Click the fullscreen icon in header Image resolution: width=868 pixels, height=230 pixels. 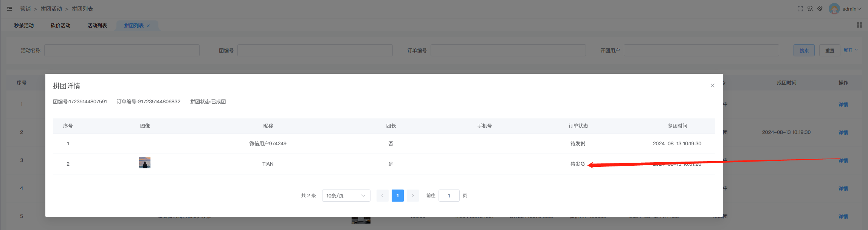800,9
